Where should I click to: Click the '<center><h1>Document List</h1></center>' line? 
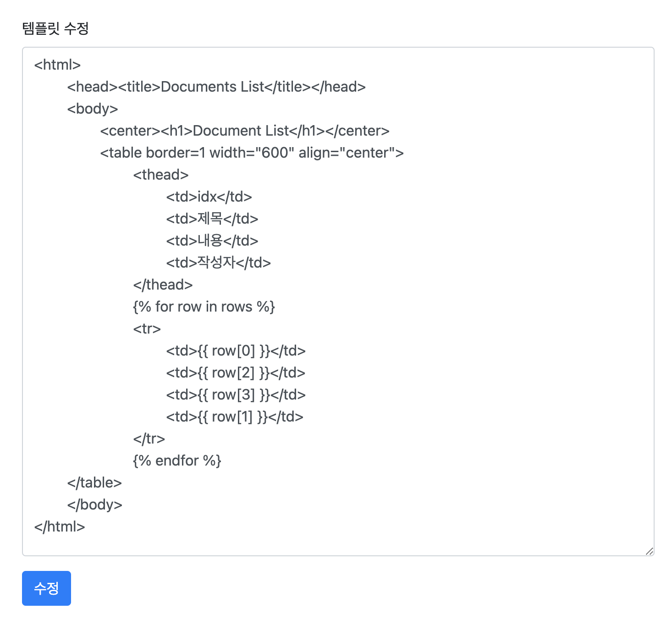tap(245, 131)
